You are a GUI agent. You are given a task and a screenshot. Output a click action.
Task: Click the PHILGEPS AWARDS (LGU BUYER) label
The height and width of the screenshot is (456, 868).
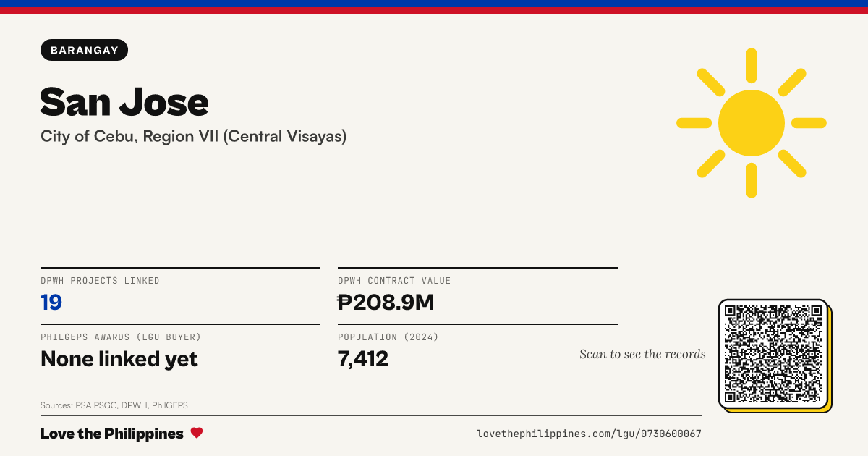click(x=121, y=337)
